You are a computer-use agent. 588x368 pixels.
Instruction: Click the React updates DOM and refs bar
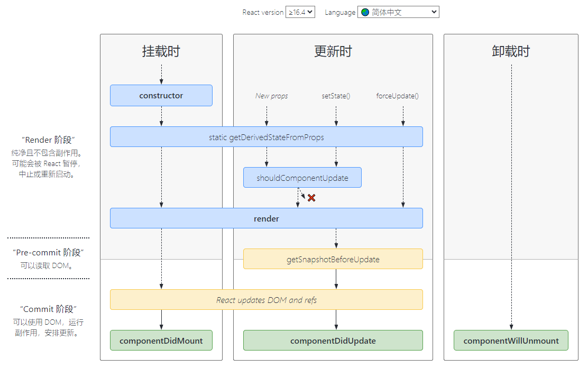pyautogui.click(x=266, y=300)
